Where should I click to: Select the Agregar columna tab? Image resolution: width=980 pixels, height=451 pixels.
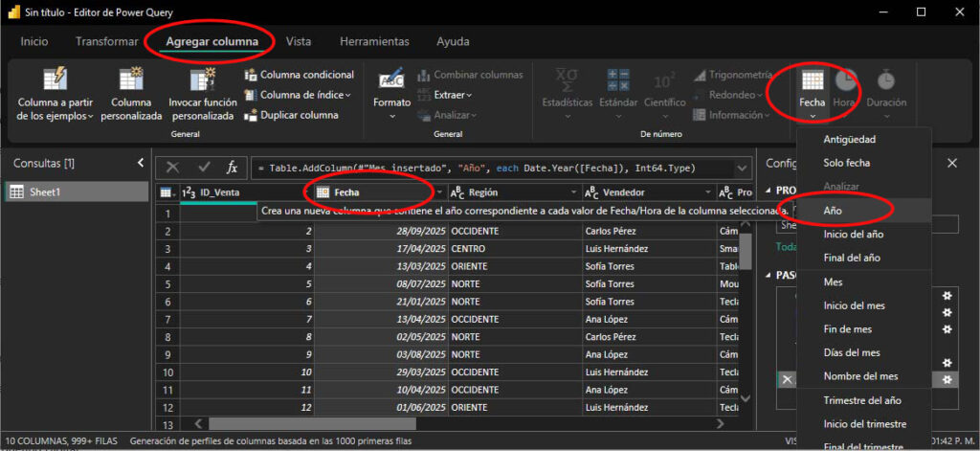coord(212,42)
